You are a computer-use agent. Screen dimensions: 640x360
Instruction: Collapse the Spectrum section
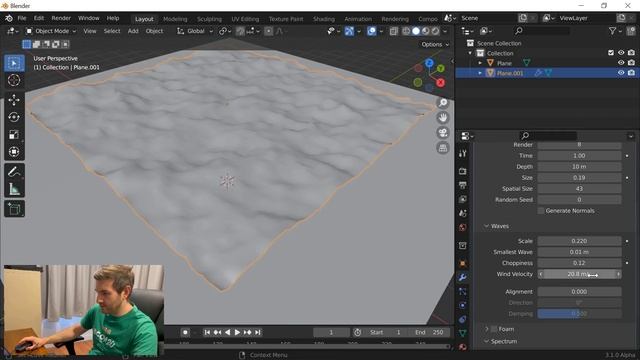click(487, 341)
